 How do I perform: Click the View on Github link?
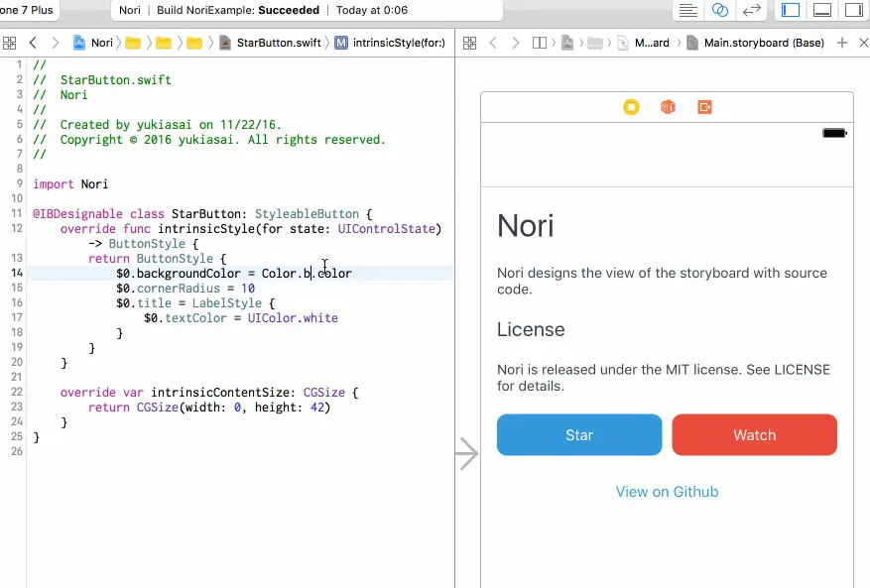[667, 492]
